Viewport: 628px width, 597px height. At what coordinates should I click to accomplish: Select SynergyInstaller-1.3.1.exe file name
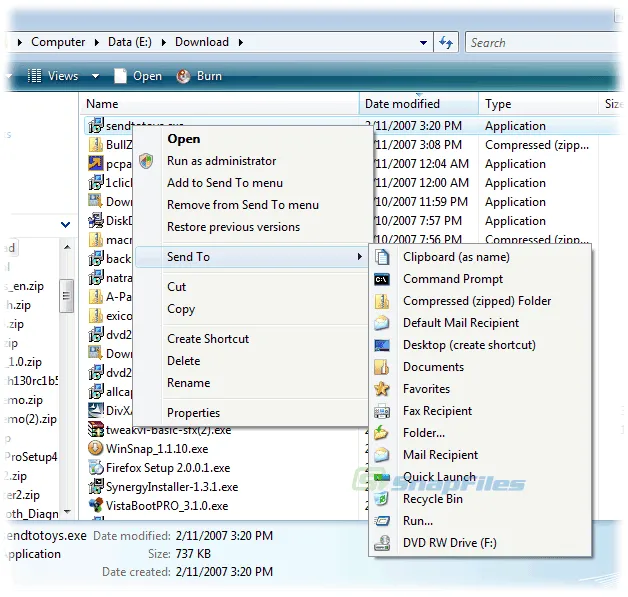tap(172, 487)
